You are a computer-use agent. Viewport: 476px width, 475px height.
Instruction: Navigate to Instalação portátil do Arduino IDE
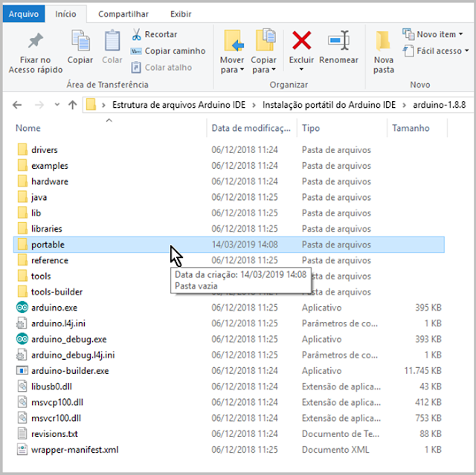pos(329,105)
